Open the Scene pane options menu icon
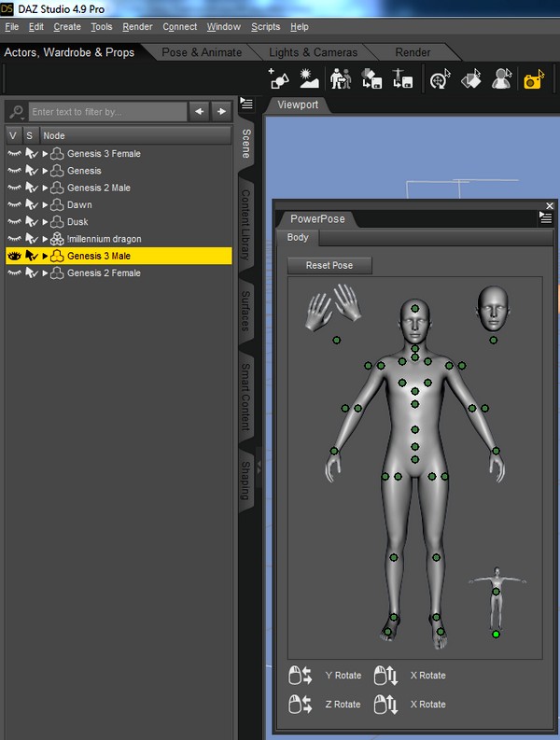560x740 pixels. [x=246, y=104]
